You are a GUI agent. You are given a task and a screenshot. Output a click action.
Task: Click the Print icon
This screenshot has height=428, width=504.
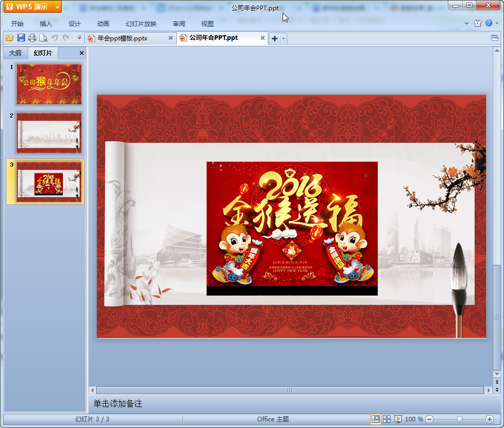pos(32,38)
